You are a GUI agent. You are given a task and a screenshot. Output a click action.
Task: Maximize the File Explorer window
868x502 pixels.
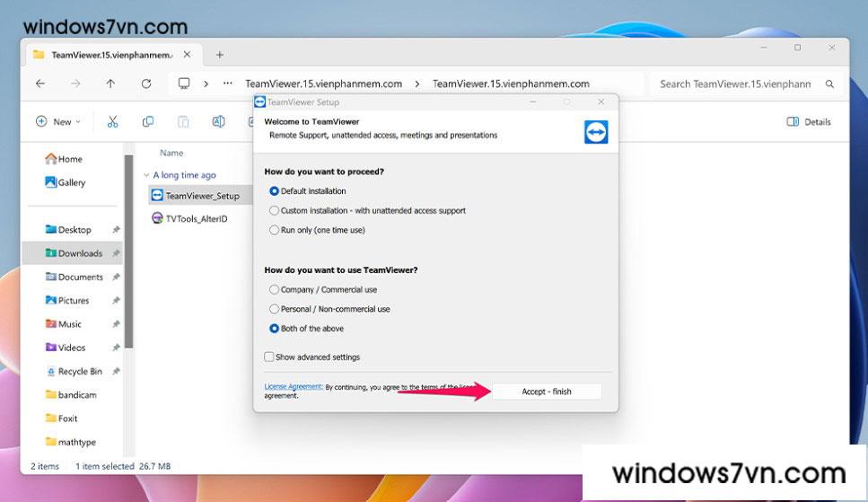coord(797,48)
